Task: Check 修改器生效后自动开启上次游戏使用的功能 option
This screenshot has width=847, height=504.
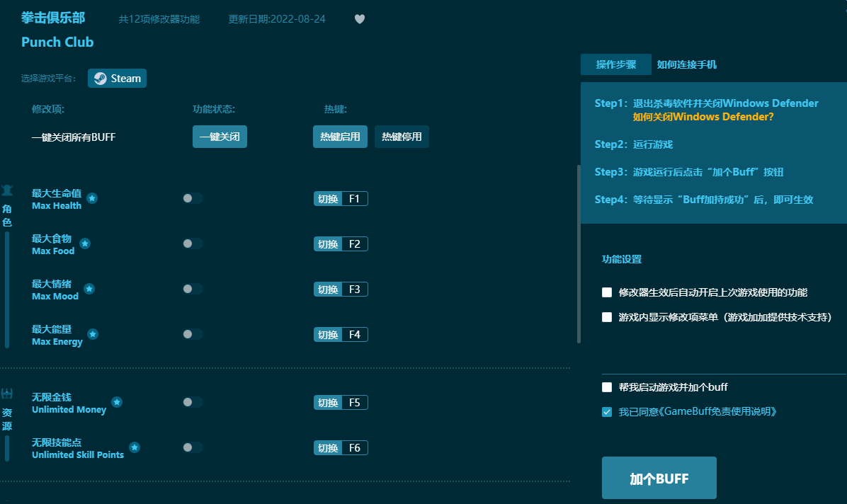Action: pos(607,292)
